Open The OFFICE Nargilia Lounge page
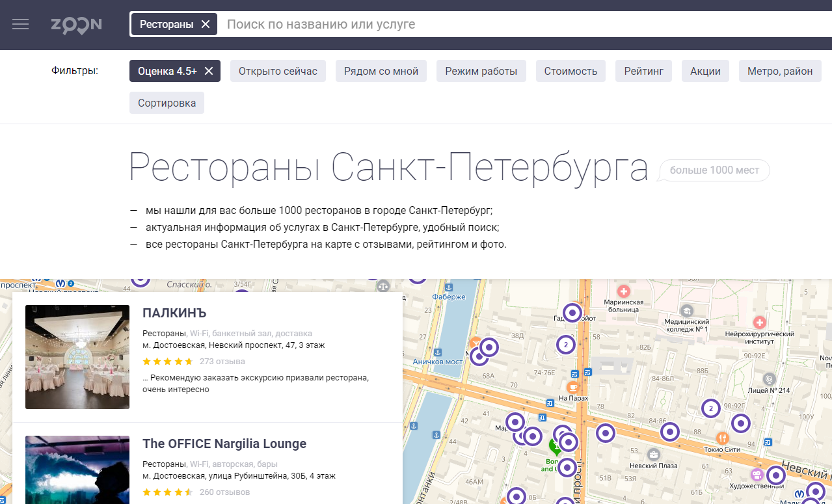 (x=224, y=444)
